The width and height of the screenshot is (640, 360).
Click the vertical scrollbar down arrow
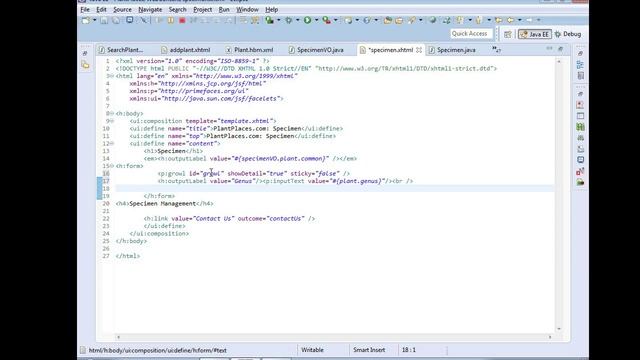tap(559, 329)
